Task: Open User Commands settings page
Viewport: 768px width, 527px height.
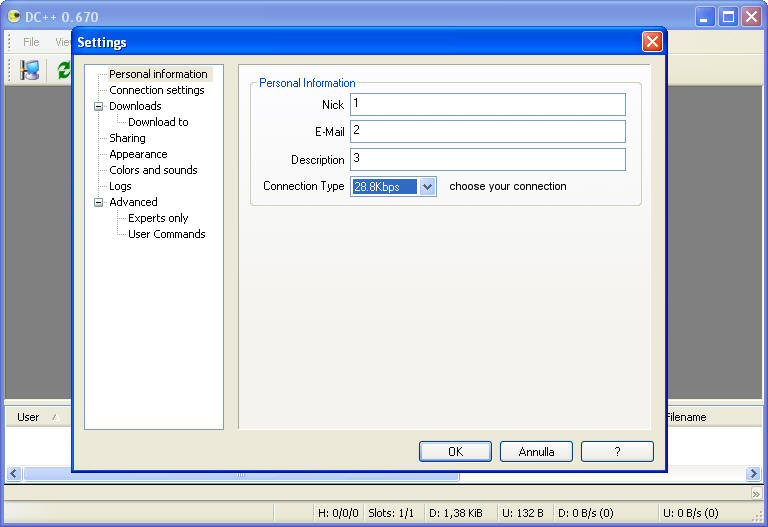Action: (x=166, y=234)
